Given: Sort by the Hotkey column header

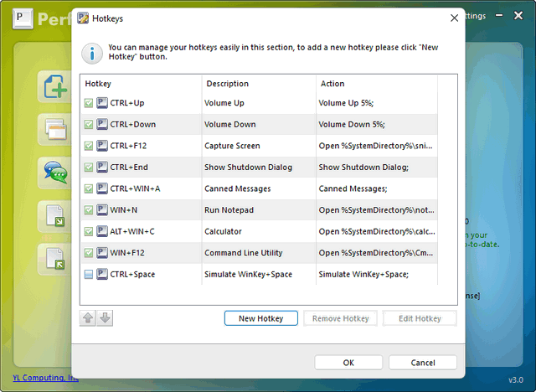Looking at the screenshot, I should point(141,84).
